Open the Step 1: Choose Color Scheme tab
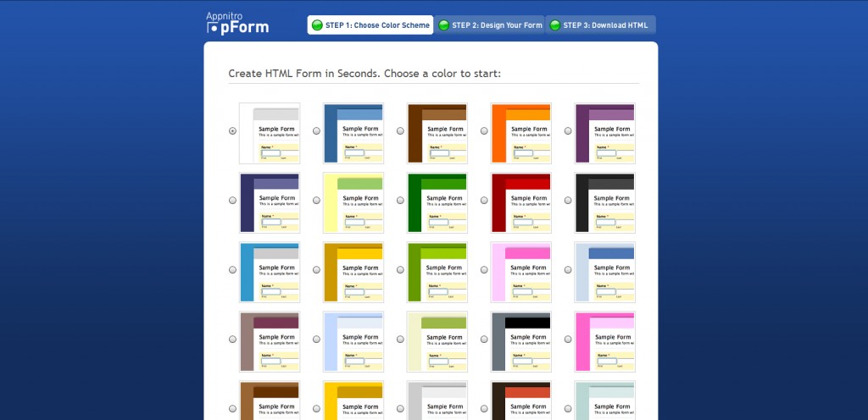Viewport: 868px width, 420px height. click(370, 25)
